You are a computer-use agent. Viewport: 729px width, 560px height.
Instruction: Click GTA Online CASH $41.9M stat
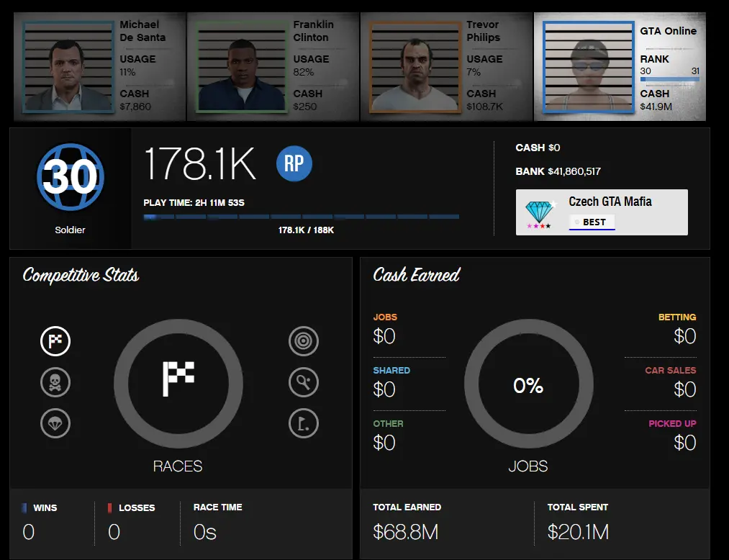[656, 100]
